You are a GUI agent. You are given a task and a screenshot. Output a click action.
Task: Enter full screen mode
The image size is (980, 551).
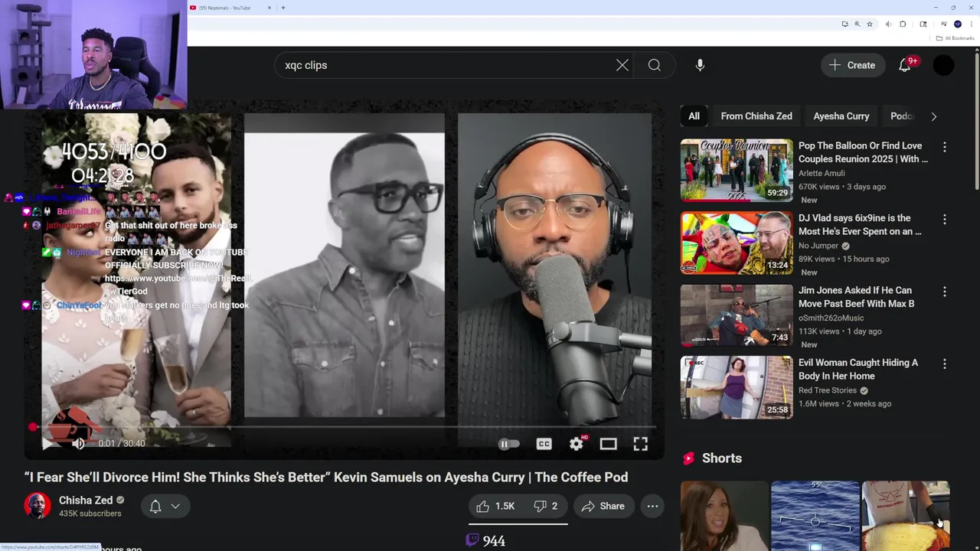[x=640, y=444]
